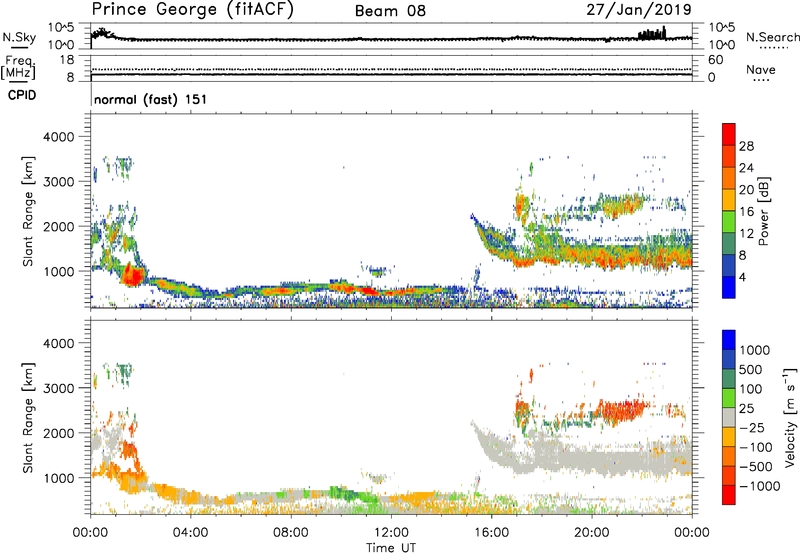Click the power panel 'Slant Range [km]' label
The height and width of the screenshot is (554, 800).
(28, 211)
